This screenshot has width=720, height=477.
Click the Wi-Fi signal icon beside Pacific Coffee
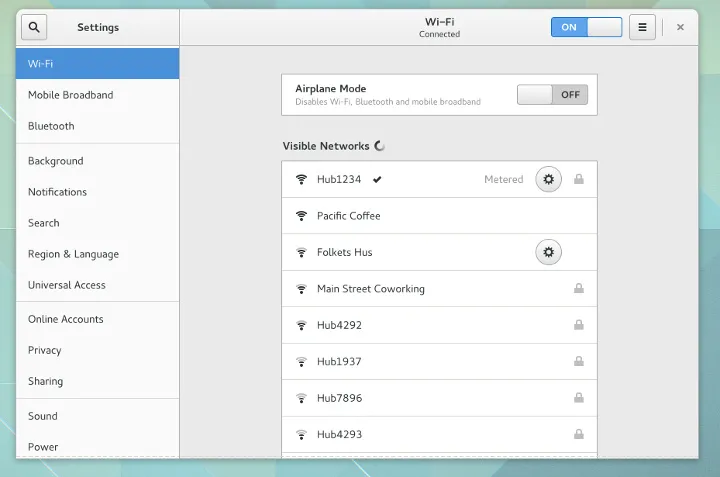pos(301,216)
